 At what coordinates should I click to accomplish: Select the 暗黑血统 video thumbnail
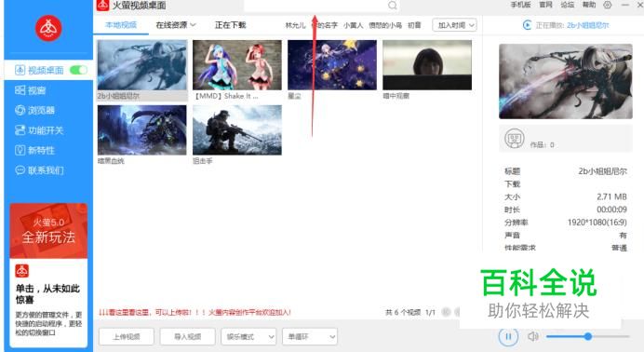pyautogui.click(x=142, y=129)
